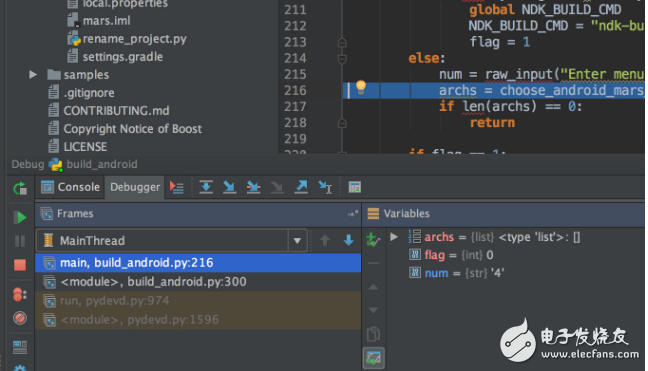This screenshot has width=648, height=371.
Task: Select frame <module>, build_android.py:300
Action: 198,282
